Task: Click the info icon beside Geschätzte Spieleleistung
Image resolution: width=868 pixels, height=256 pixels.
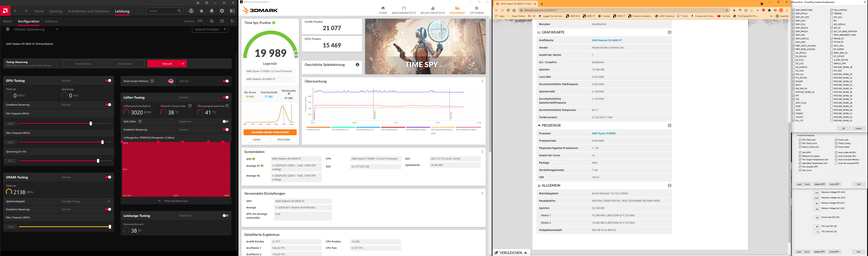Action: point(357,65)
